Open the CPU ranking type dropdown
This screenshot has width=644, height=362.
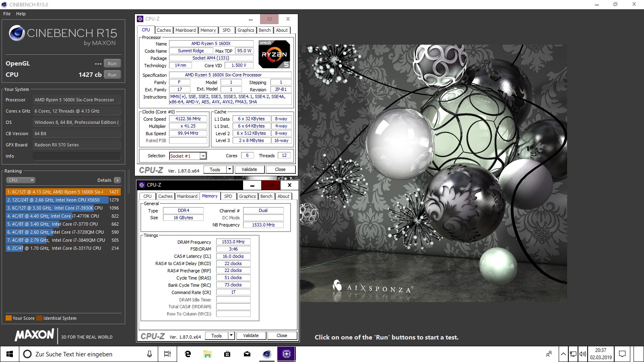pos(21,180)
